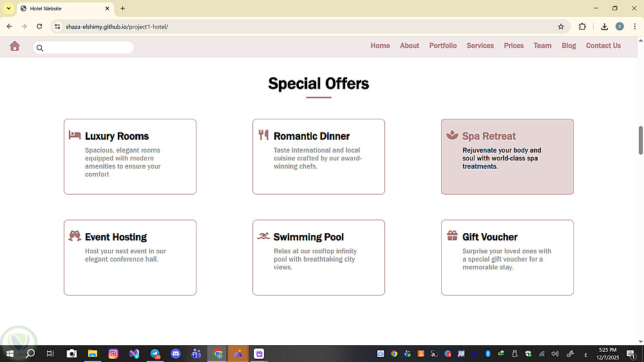Open the Camera app from the taskbar
Image resolution: width=644 pixels, height=362 pixels.
72,354
